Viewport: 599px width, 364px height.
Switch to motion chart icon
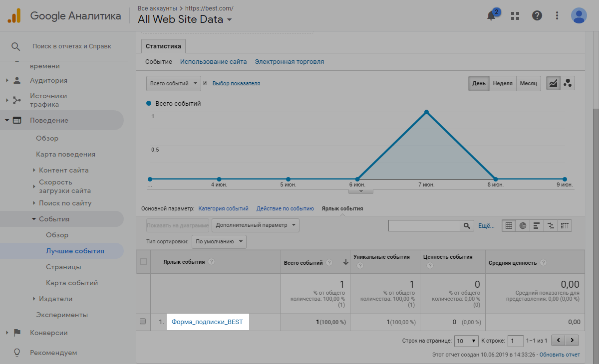coord(568,83)
